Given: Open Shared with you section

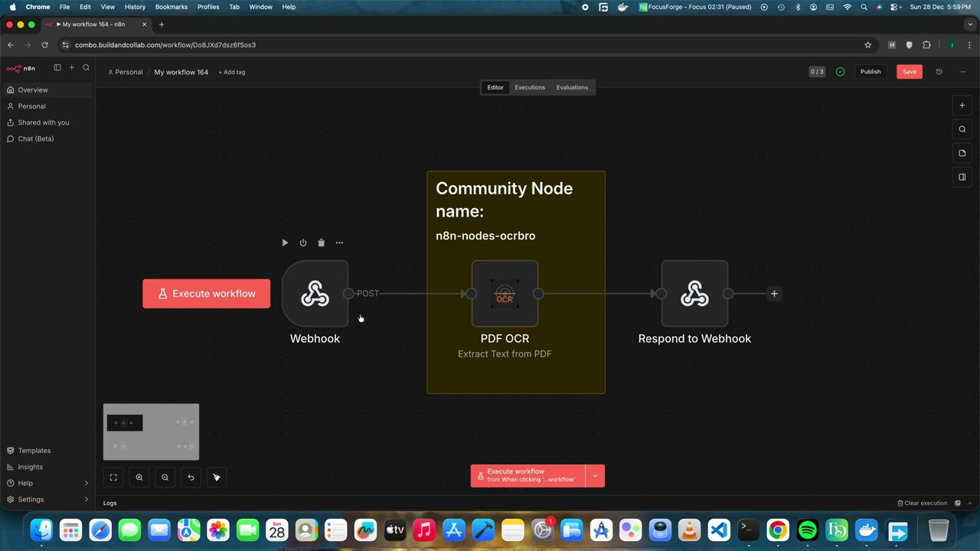Looking at the screenshot, I should point(47,122).
